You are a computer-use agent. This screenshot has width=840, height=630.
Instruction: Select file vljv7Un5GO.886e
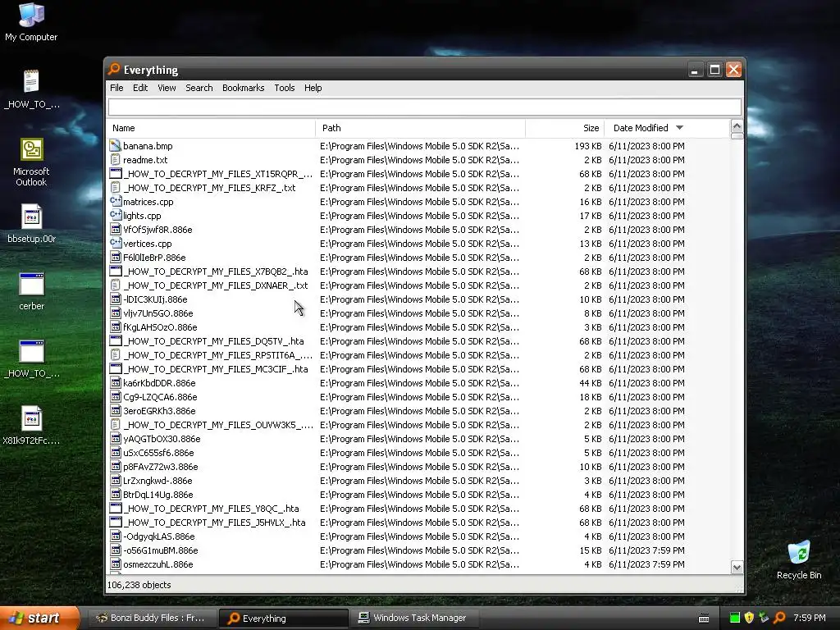(158, 313)
